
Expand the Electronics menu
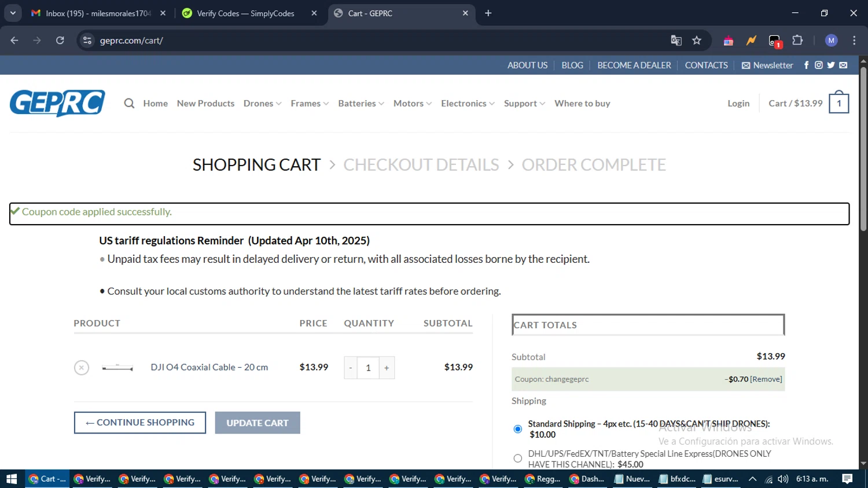pos(468,103)
